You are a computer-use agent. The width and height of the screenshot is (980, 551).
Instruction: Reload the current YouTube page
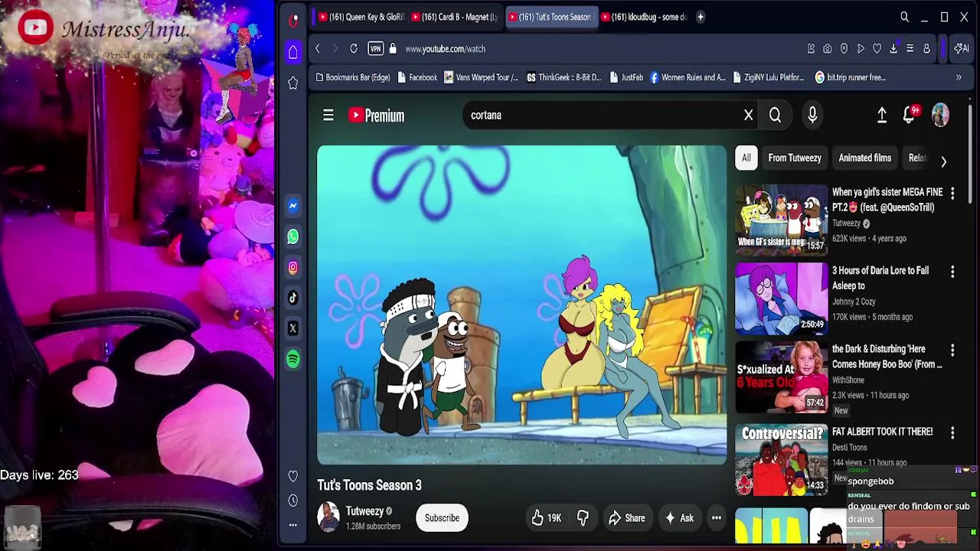click(x=354, y=48)
